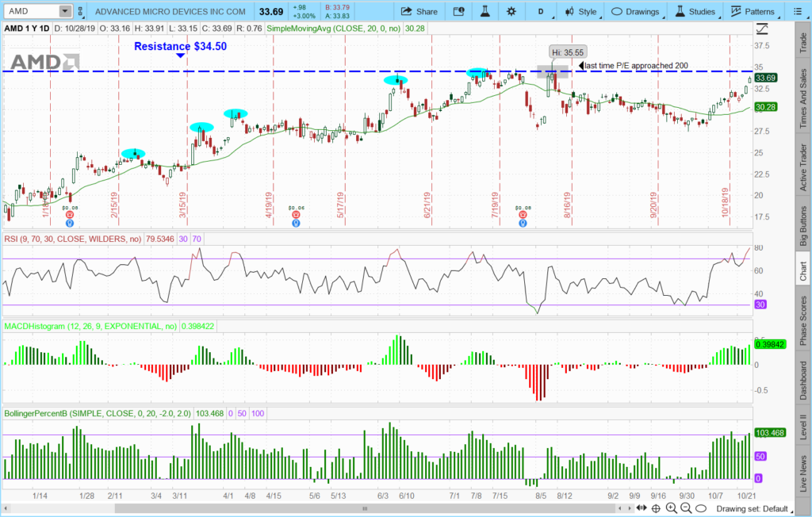Viewport: 812px width, 517px height.
Task: Open the chart settings gear icon
Action: click(x=511, y=11)
